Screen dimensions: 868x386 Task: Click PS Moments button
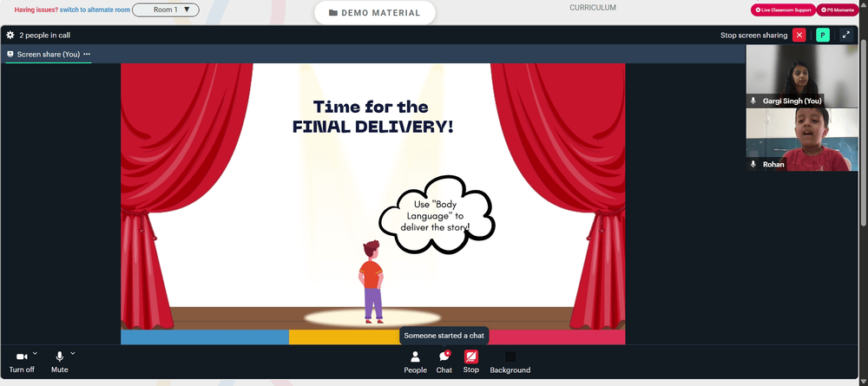837,10
